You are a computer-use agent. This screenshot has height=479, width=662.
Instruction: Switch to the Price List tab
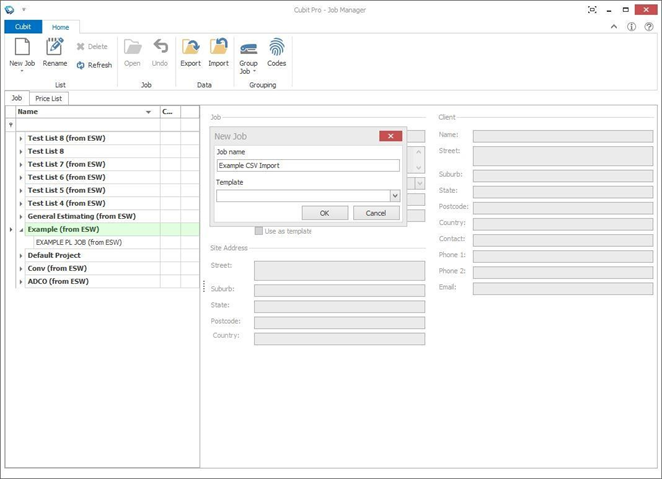(x=48, y=99)
